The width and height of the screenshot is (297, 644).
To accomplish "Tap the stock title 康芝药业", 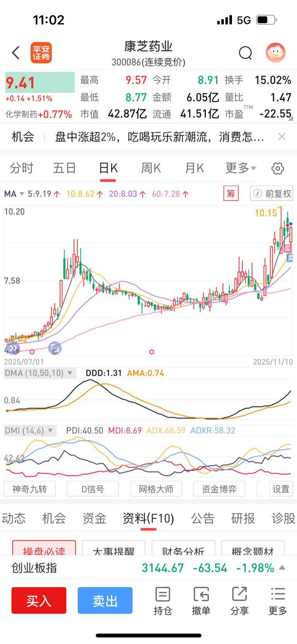I will tap(148, 46).
